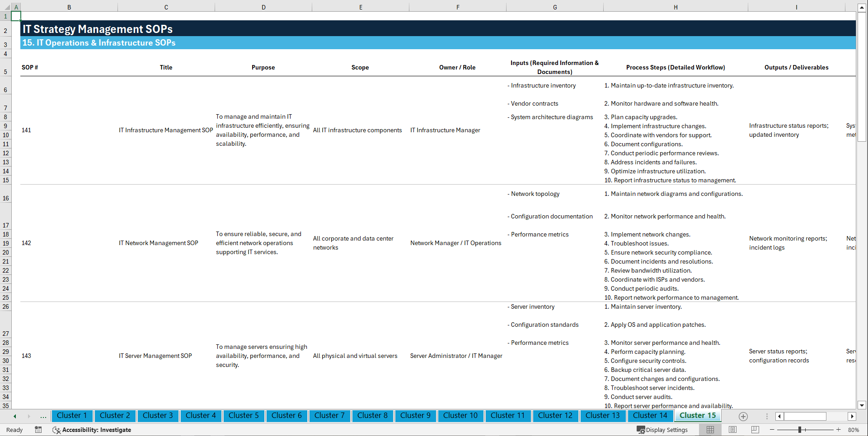Viewport: 868px width, 436px height.
Task: Click the New Sheet plus icon
Action: (x=743, y=417)
